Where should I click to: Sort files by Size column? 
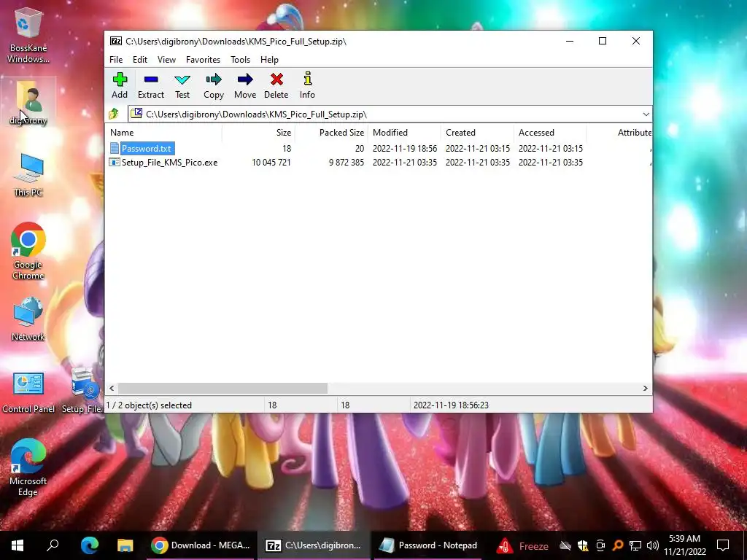click(x=258, y=133)
